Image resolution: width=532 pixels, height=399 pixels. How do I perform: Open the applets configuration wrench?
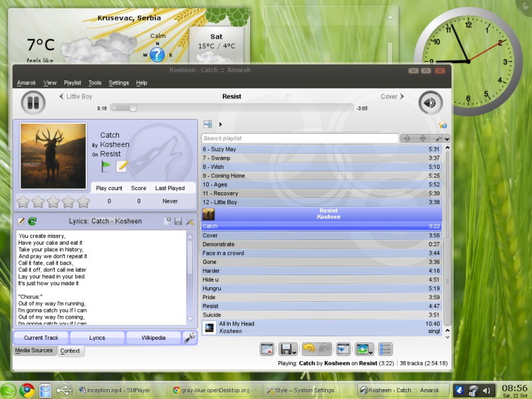(x=190, y=338)
